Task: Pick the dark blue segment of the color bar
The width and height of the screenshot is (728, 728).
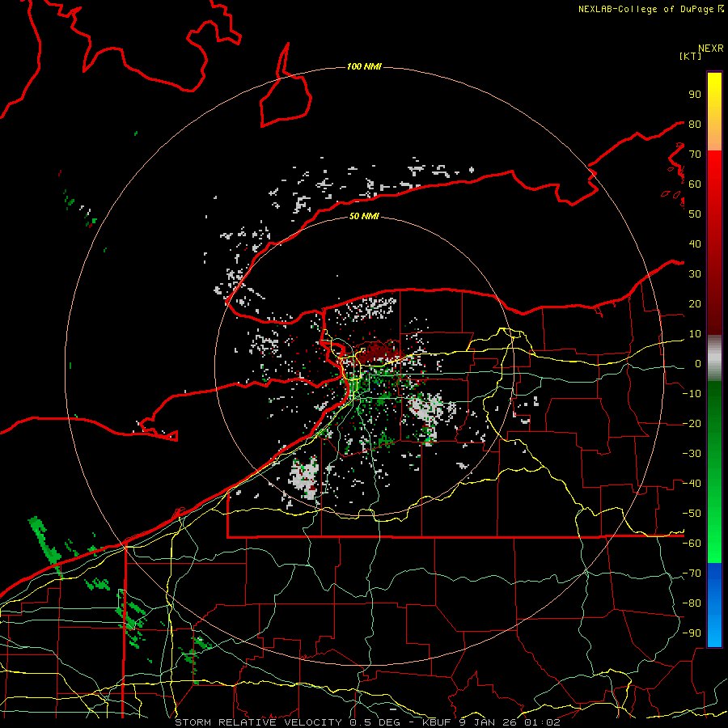Action: [714, 576]
